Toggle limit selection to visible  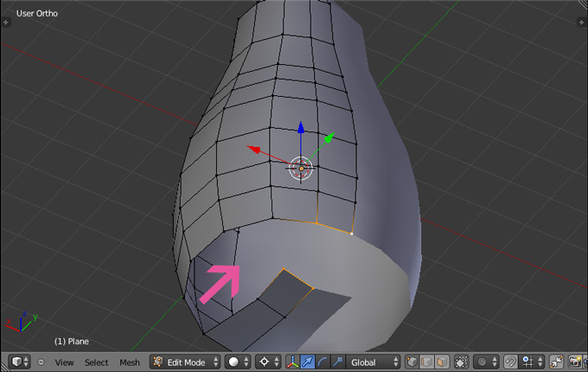coord(461,362)
